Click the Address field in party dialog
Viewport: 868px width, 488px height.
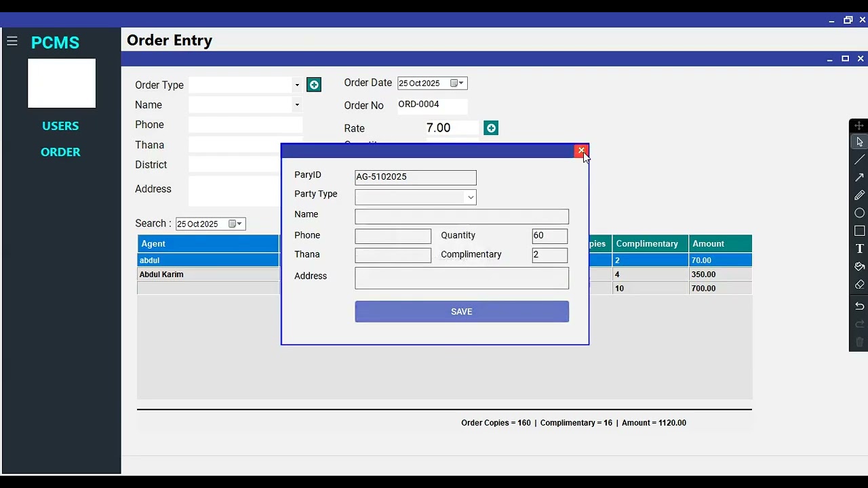pos(462,278)
